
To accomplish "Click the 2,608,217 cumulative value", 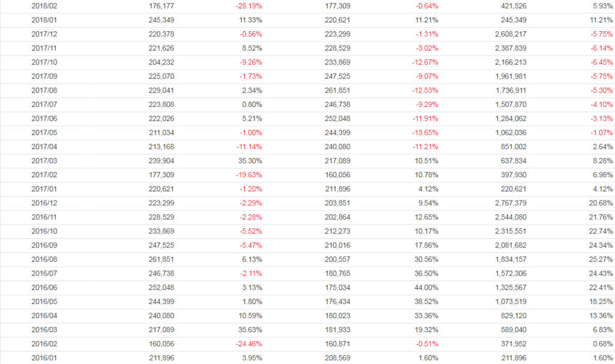I will click(x=510, y=34).
